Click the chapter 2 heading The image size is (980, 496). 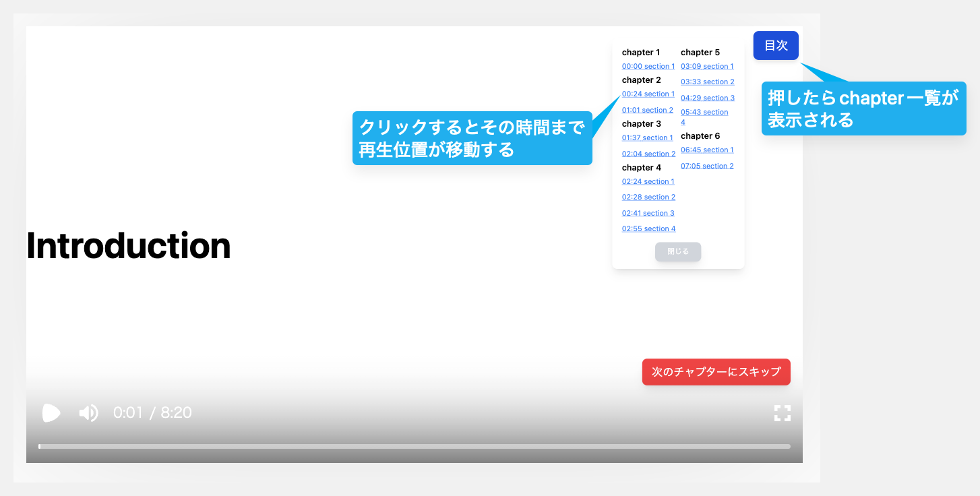coord(642,80)
